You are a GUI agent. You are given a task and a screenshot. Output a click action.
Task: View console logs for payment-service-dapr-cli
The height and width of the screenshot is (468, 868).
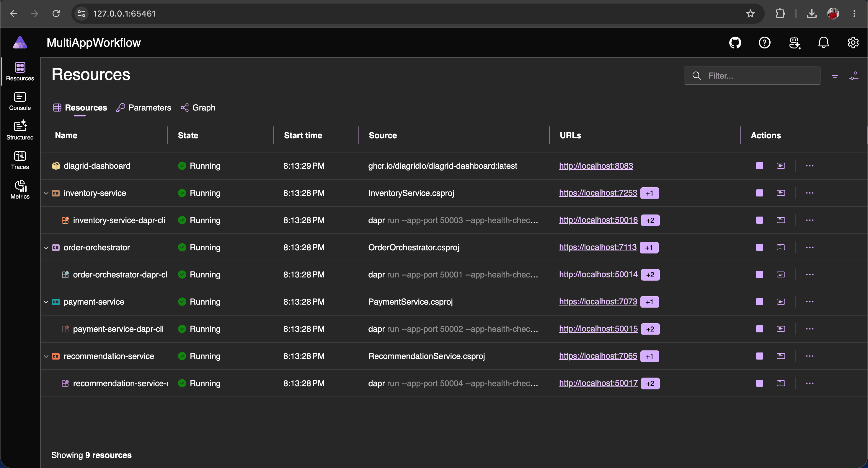click(x=781, y=329)
